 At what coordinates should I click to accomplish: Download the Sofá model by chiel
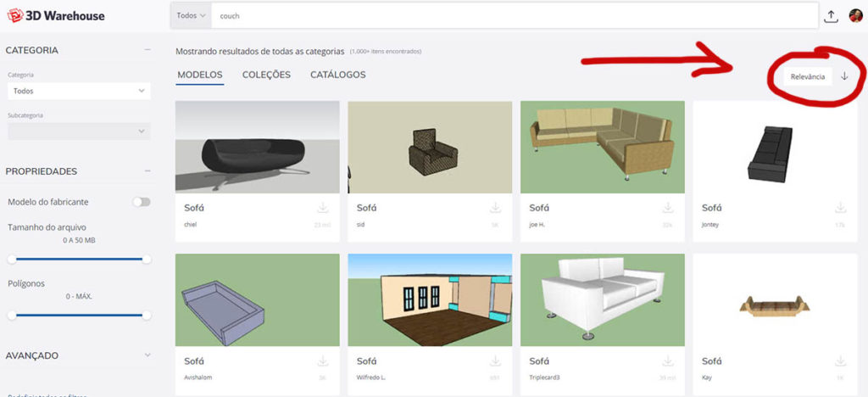323,208
